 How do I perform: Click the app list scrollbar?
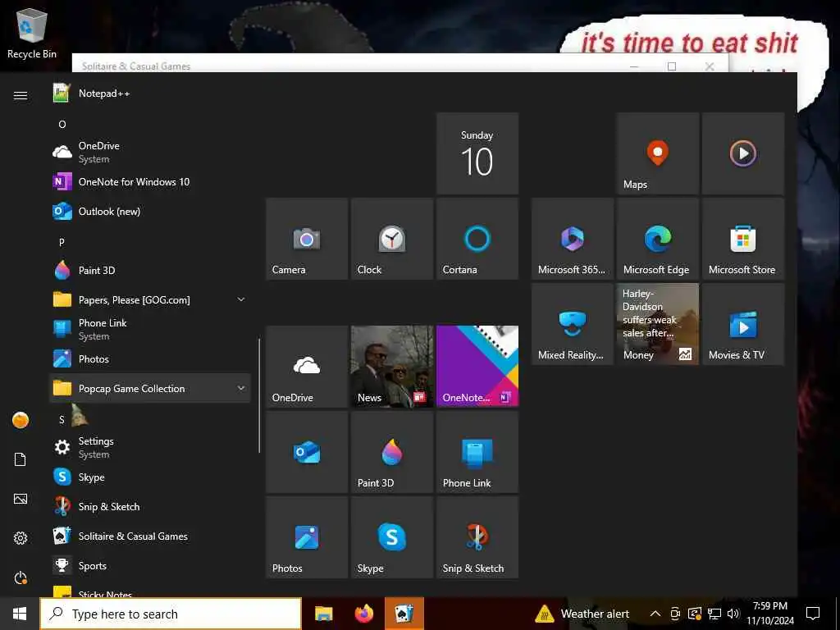click(x=259, y=395)
